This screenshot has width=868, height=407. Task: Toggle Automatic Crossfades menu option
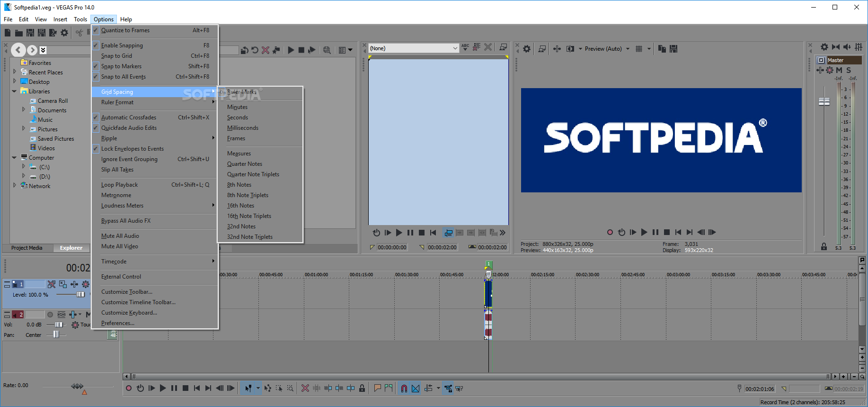point(155,118)
